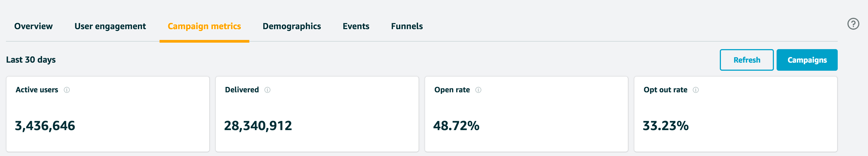Open the User engagement tab
The image size is (868, 156).
pos(110,26)
